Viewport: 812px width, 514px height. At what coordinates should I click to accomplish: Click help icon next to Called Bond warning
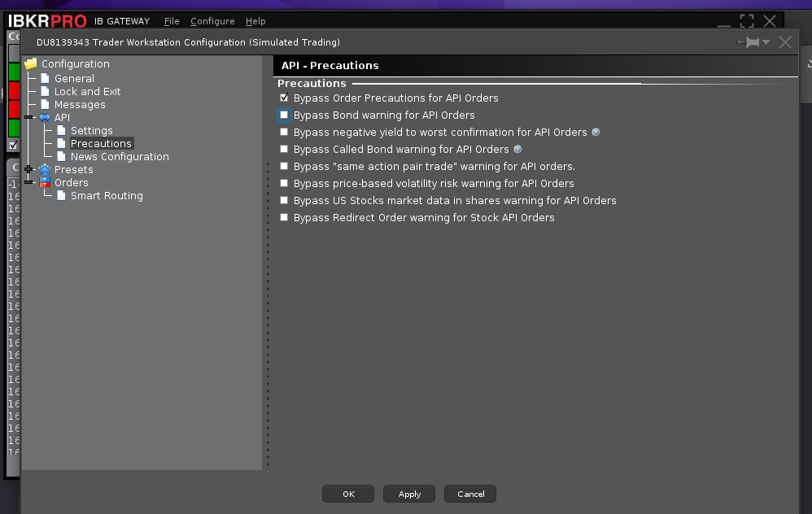pos(517,149)
